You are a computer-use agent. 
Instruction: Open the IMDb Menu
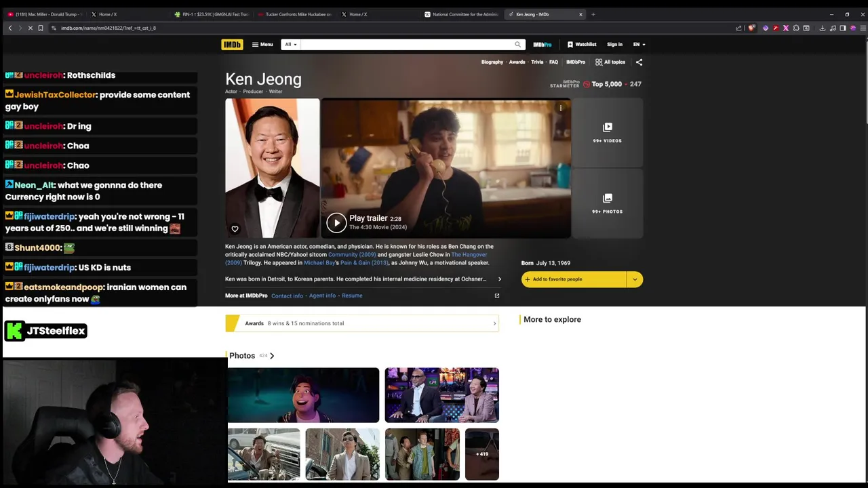262,45
